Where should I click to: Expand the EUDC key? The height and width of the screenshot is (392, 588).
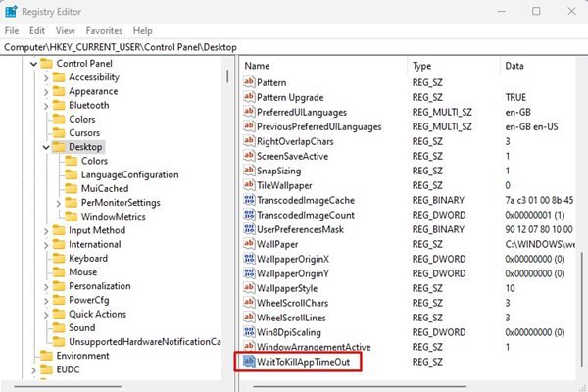click(33, 370)
